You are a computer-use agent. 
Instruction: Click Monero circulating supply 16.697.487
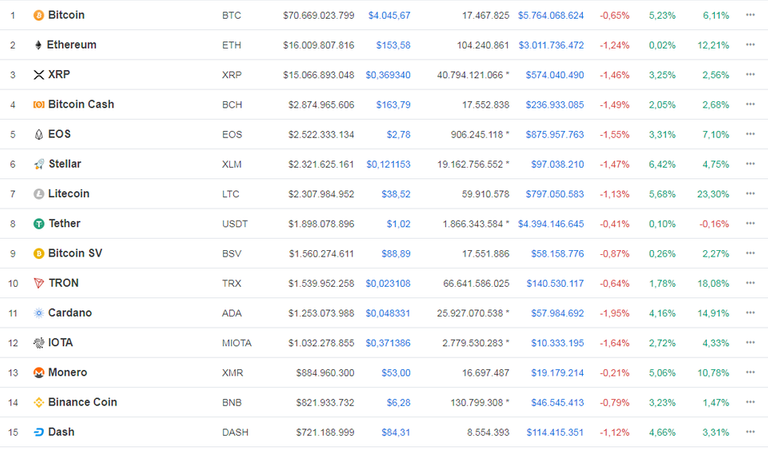486,373
